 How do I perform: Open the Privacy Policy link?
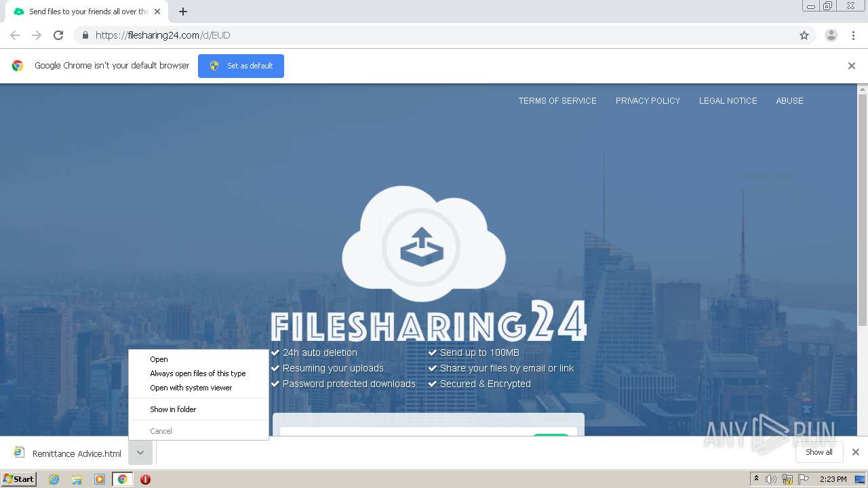[648, 100]
